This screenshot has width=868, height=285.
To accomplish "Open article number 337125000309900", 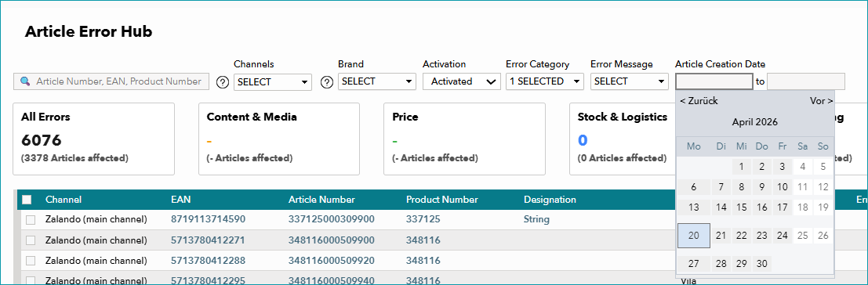I will [332, 219].
